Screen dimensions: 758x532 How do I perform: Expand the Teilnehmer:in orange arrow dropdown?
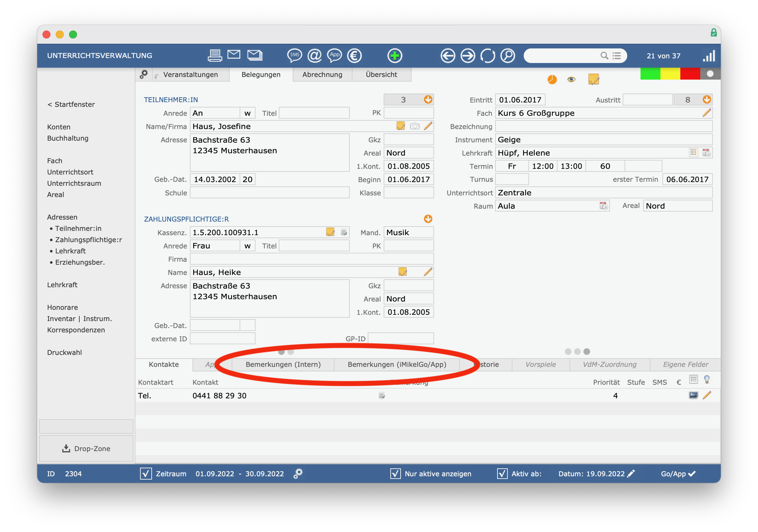tap(428, 100)
